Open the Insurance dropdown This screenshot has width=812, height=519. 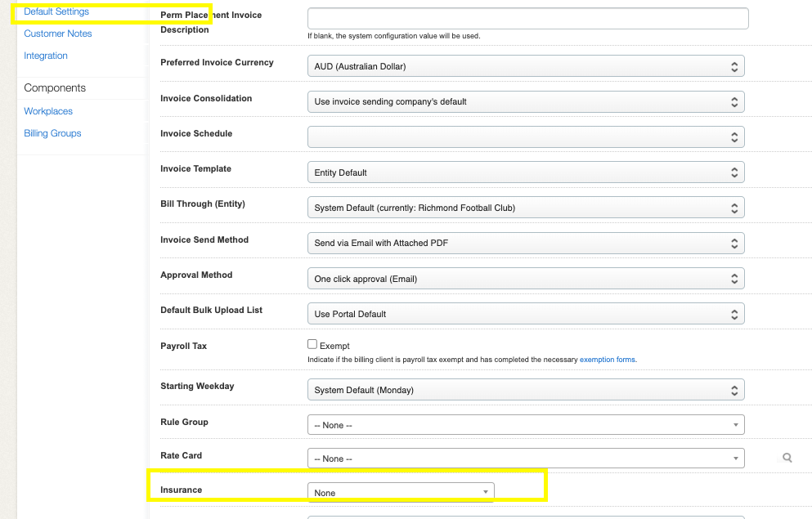[401, 493]
